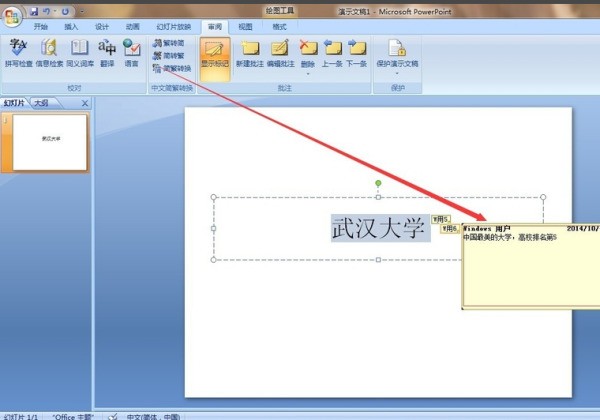
Task: Expand the 保护演示文稿 dropdown arrow
Action: click(x=397, y=73)
